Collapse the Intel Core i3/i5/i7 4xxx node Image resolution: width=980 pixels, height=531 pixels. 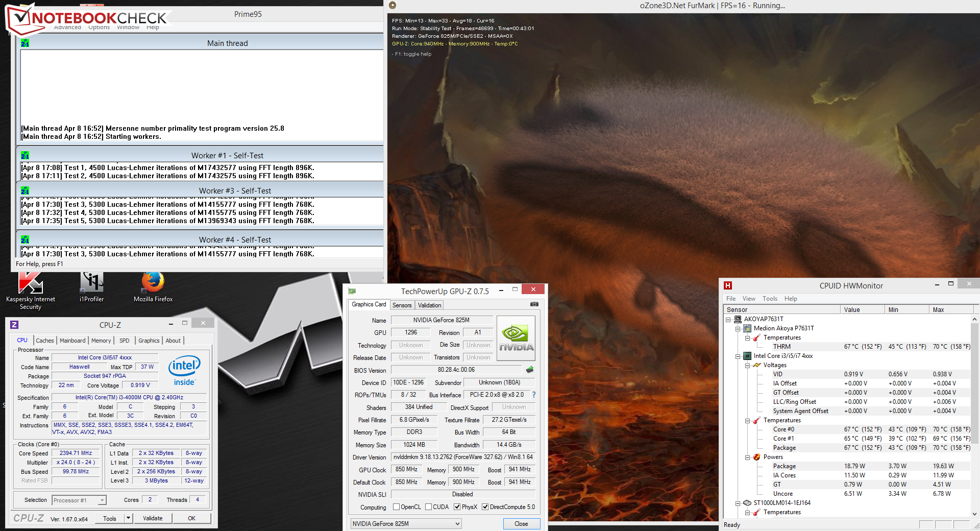coord(738,356)
